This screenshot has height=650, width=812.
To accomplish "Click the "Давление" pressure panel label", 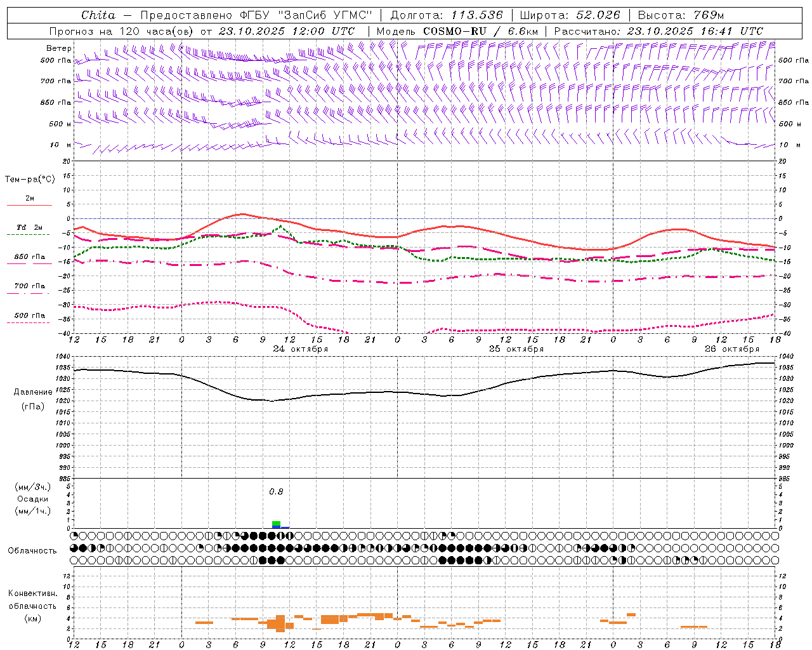I will coord(33,392).
